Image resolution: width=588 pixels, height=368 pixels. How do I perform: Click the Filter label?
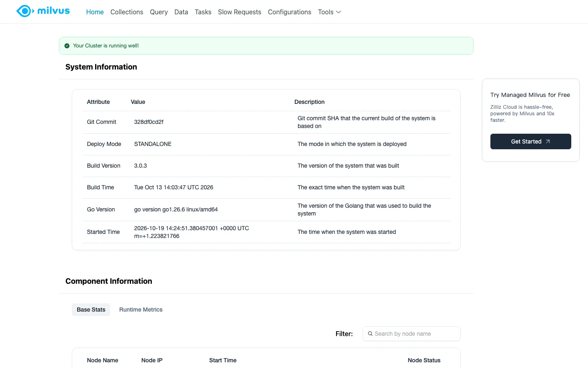click(x=344, y=334)
